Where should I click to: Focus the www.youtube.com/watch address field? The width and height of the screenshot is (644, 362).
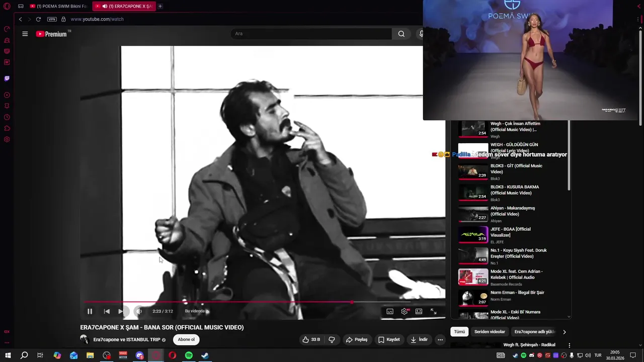[97, 19]
